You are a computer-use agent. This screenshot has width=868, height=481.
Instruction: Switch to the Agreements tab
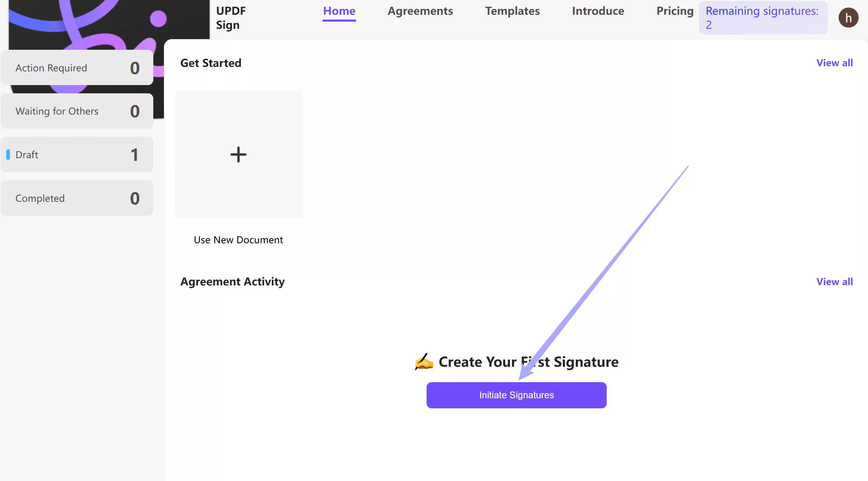420,11
